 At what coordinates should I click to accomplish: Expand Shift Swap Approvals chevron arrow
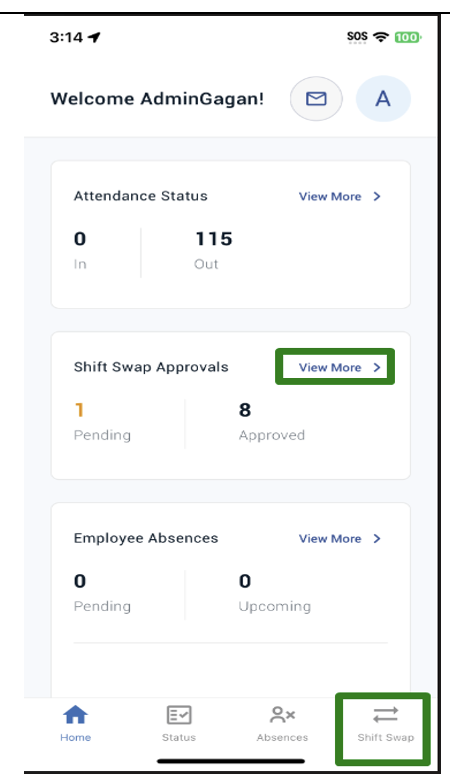coord(377,367)
